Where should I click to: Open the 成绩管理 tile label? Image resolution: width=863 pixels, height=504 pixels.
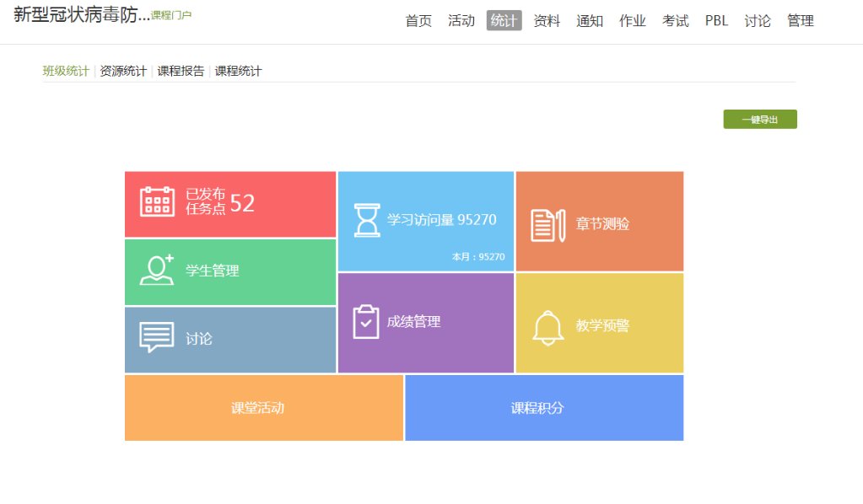(x=413, y=321)
